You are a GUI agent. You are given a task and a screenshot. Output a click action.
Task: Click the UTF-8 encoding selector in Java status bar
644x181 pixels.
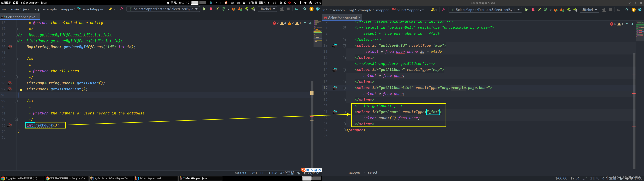pos(272,173)
